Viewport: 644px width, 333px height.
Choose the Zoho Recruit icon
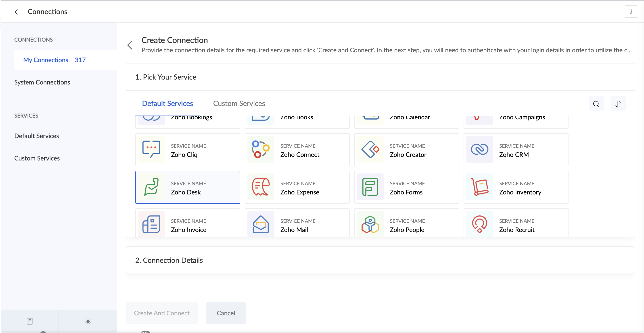[479, 224]
